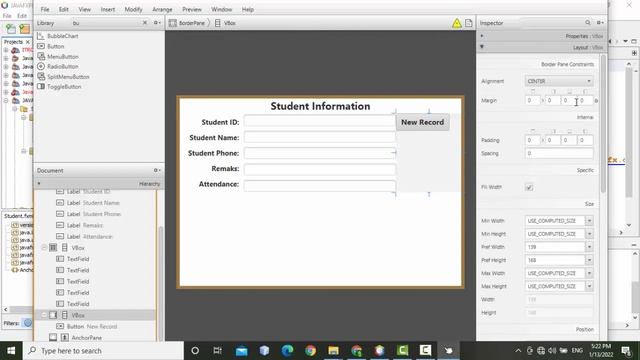Clear the Library search text
This screenshot has width=640, height=360.
(x=145, y=23)
